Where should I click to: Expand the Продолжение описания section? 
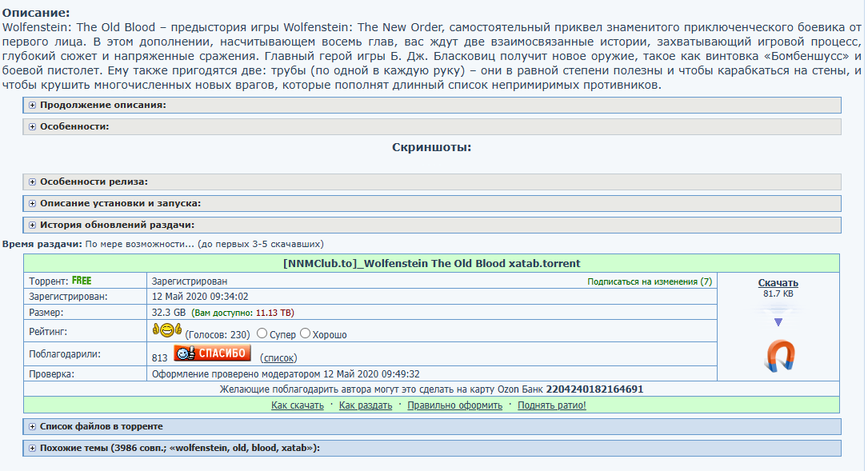point(432,106)
